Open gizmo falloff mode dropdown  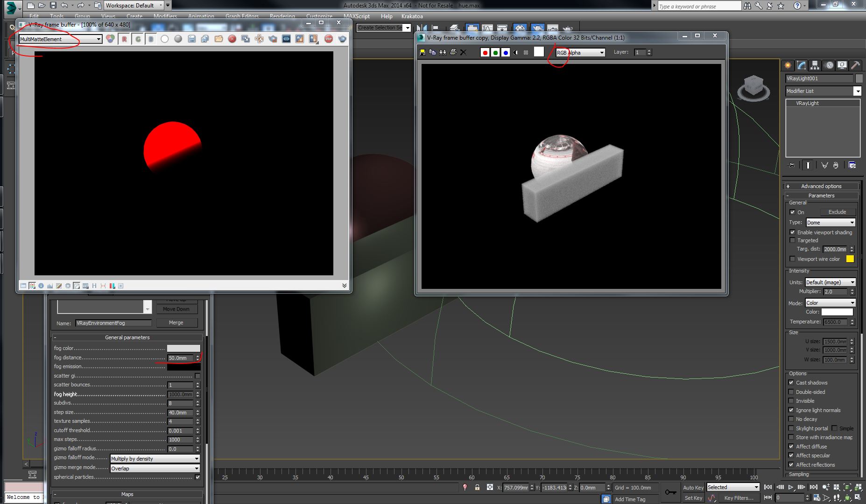tap(155, 459)
